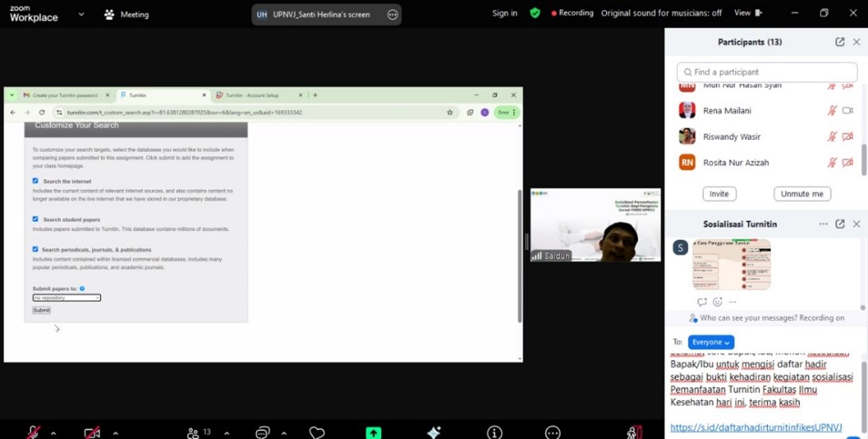868x439 pixels.
Task: Switch to the Create your Turnitin password tab
Action: pos(64,95)
